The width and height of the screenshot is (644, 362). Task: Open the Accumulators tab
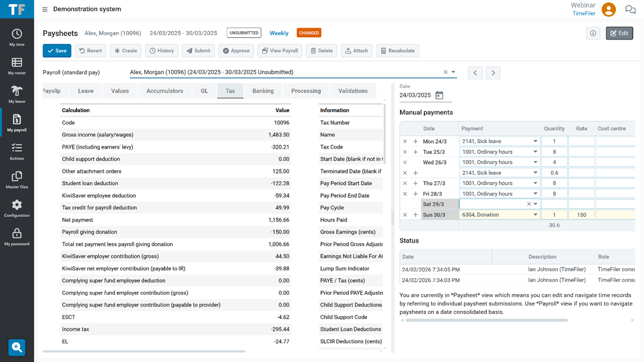(164, 91)
